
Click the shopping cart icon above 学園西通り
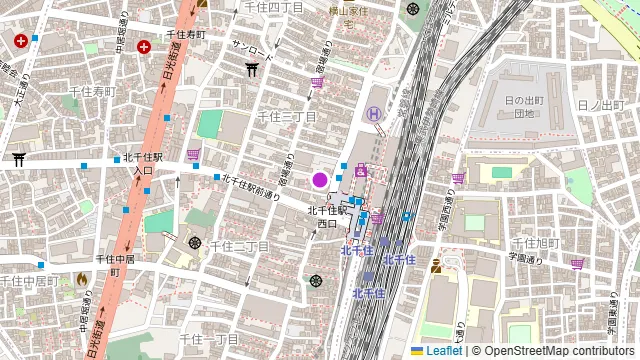click(458, 178)
